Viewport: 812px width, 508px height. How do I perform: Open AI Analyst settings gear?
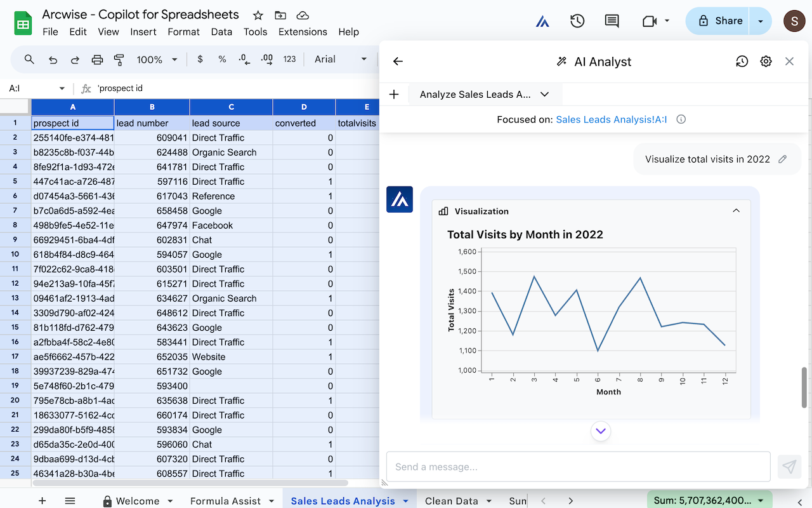click(766, 62)
